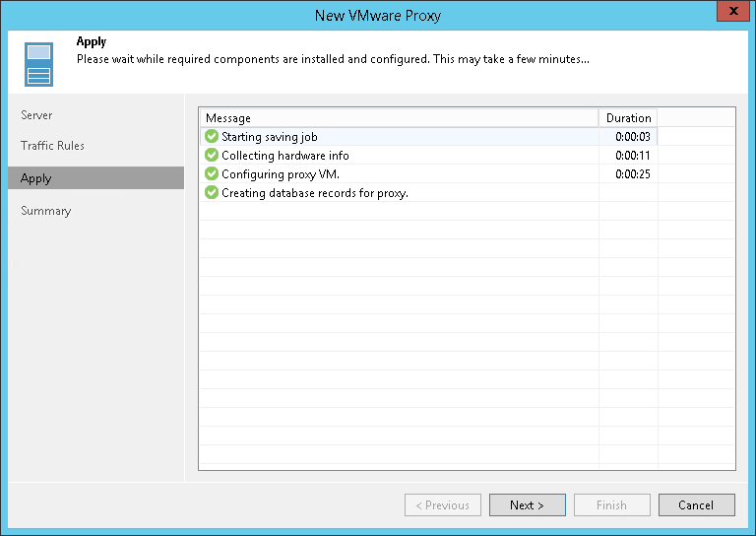Screen dimensions: 756x536
Task: Select the Apply step in sidebar
Action: 36,178
